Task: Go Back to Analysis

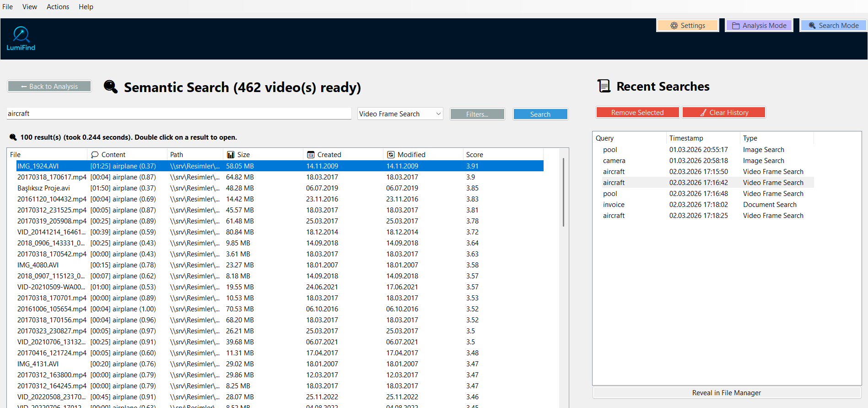Action: (x=49, y=87)
